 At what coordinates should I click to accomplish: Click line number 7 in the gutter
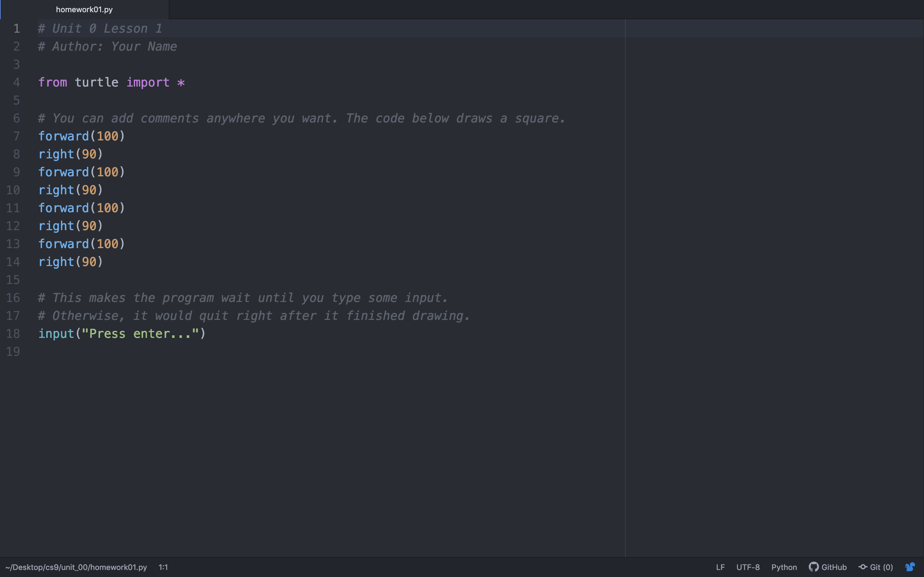pyautogui.click(x=16, y=136)
